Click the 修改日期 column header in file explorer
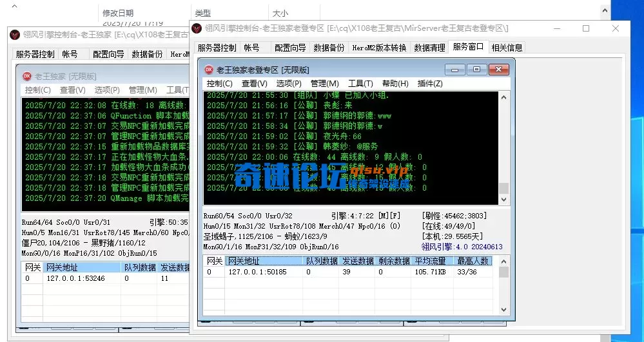Screen dimensions: 644x342 click(x=118, y=13)
